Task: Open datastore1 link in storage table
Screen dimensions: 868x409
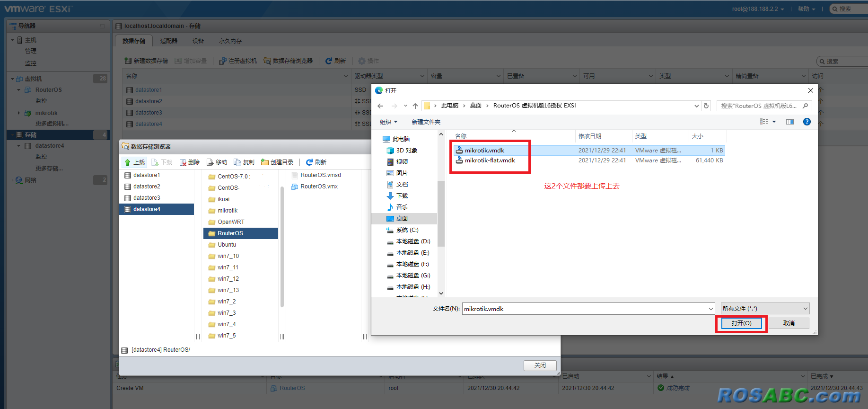Action: [149, 90]
